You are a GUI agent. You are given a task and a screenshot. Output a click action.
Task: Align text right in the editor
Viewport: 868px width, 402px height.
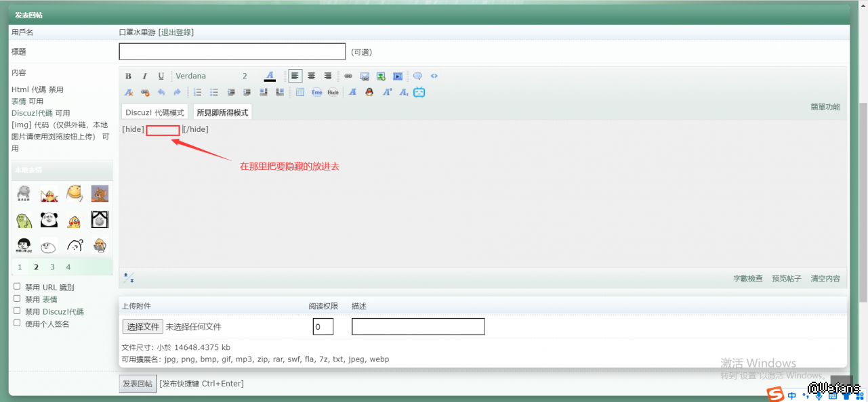coord(328,76)
